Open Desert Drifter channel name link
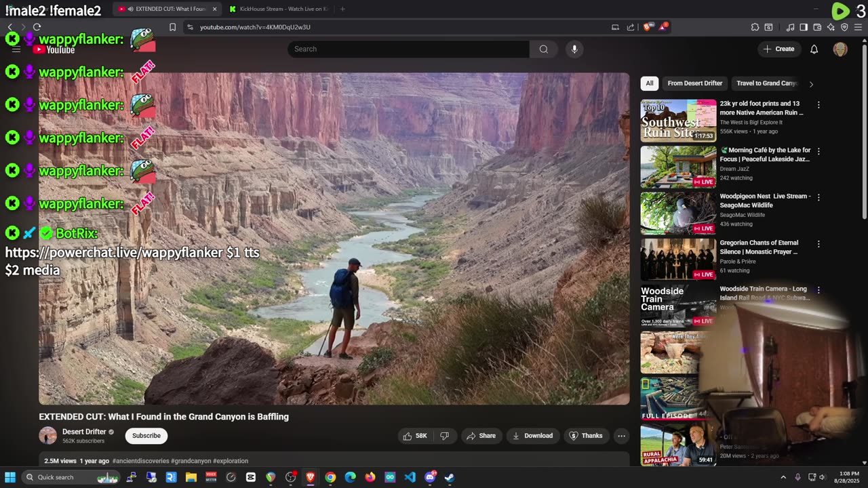The image size is (868, 488). (84, 432)
